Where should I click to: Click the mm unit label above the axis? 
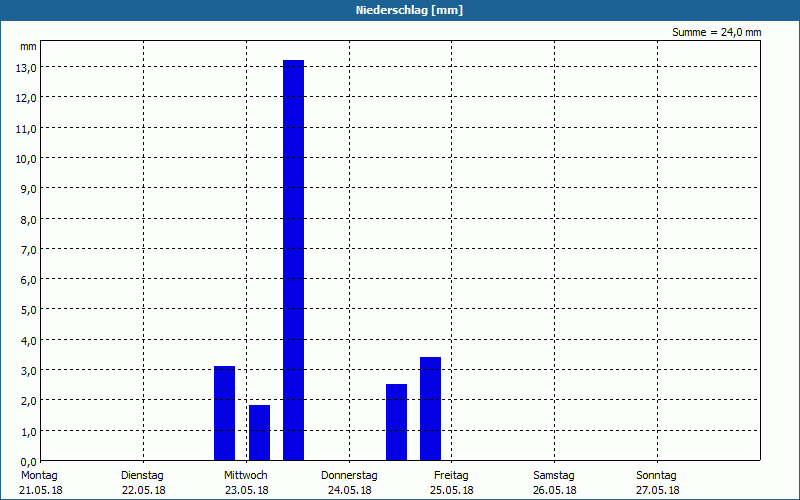pos(28,47)
